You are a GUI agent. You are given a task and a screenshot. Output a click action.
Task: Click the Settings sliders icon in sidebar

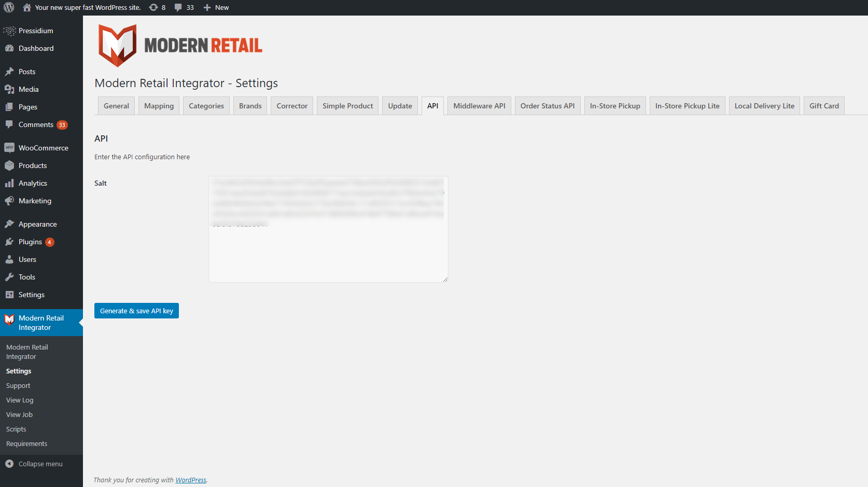[x=9, y=295]
